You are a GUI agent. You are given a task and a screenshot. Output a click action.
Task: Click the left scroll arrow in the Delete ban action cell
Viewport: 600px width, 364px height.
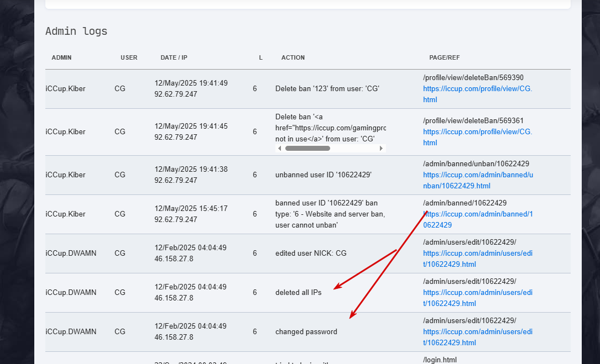[x=279, y=149]
